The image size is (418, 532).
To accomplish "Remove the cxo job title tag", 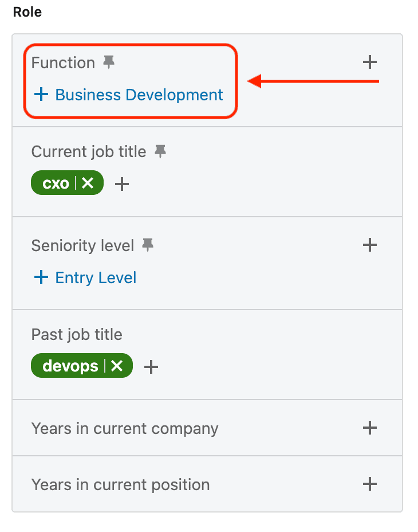I will point(88,183).
